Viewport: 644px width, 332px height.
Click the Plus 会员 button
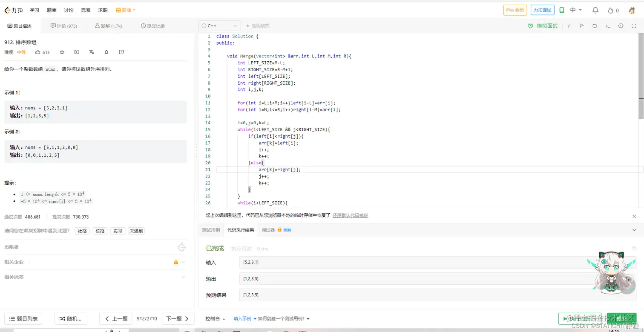515,10
